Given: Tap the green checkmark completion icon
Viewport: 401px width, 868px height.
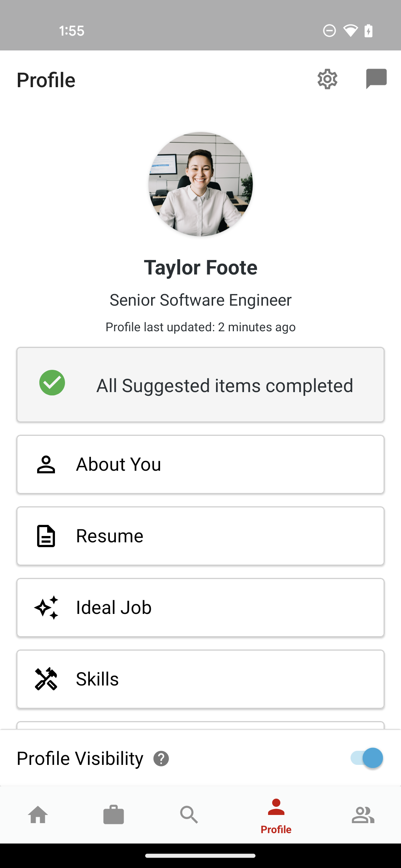Looking at the screenshot, I should (52, 383).
